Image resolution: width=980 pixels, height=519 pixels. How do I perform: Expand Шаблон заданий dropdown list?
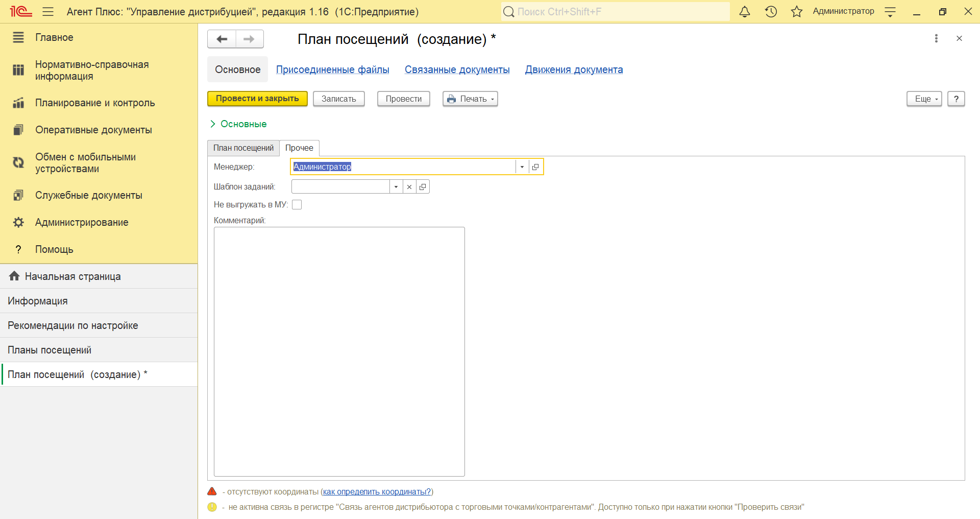(x=396, y=187)
